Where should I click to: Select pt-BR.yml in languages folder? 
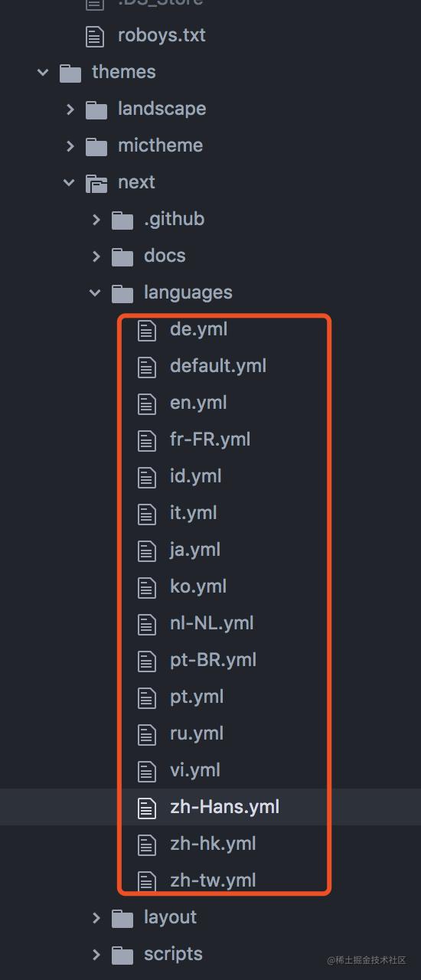pos(213,660)
